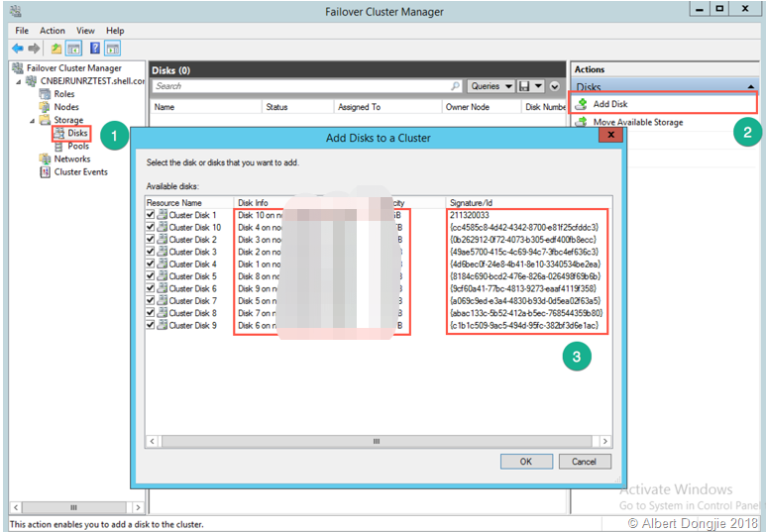Click right arrow of dialog horizontal scrollbar
Viewport: 766px width, 532px height.
pos(605,441)
